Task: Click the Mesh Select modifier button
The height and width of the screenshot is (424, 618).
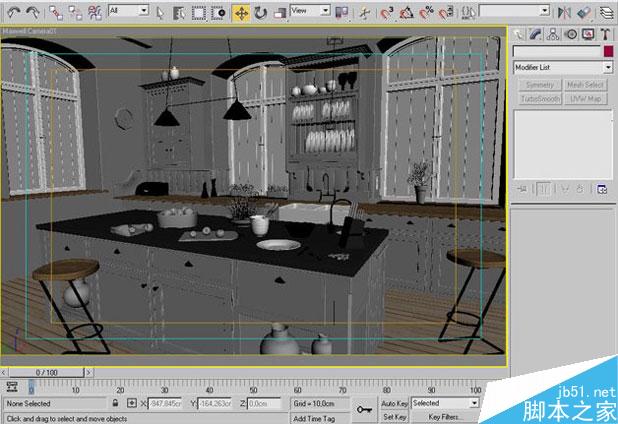Action: click(x=586, y=85)
